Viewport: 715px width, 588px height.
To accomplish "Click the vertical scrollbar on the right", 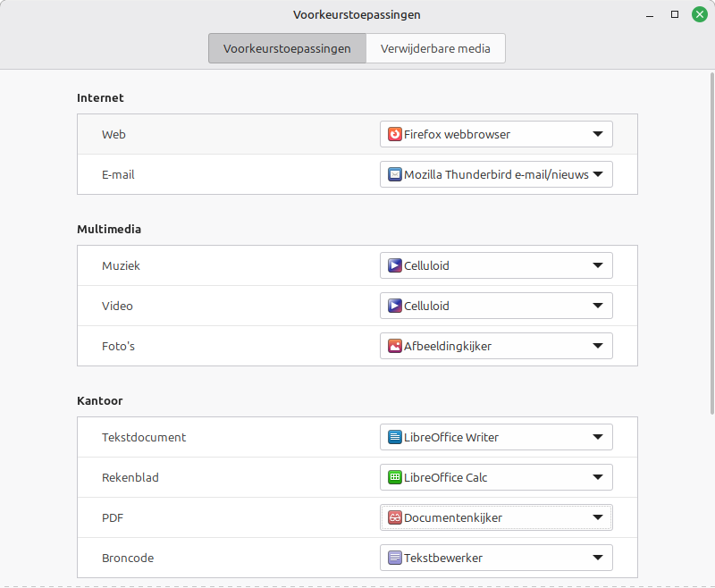I will click(712, 243).
